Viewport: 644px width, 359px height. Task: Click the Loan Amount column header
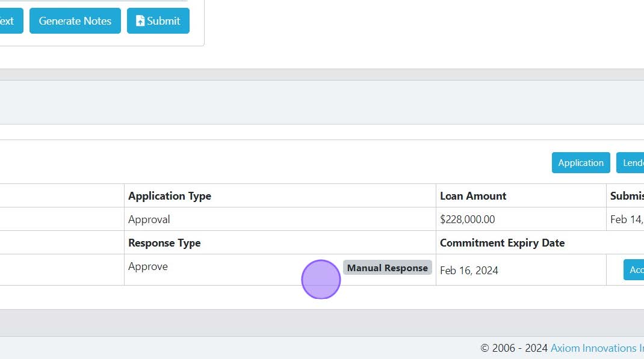pyautogui.click(x=473, y=196)
